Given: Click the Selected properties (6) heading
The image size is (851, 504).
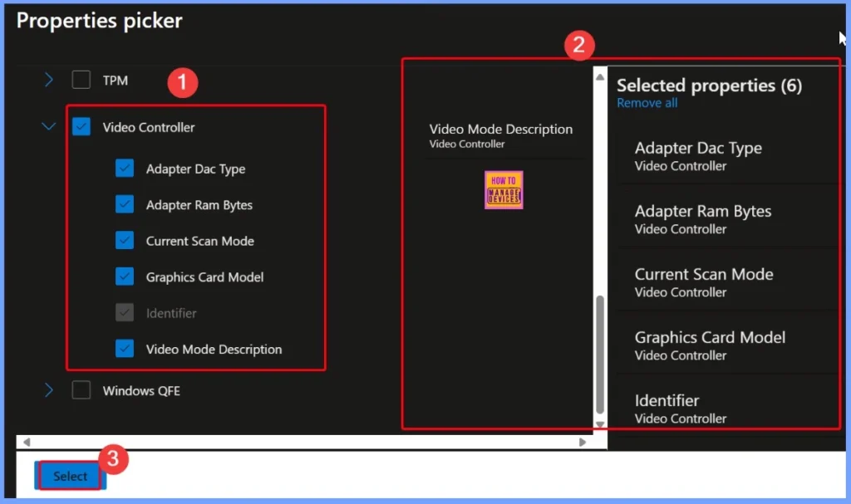Looking at the screenshot, I should 710,86.
